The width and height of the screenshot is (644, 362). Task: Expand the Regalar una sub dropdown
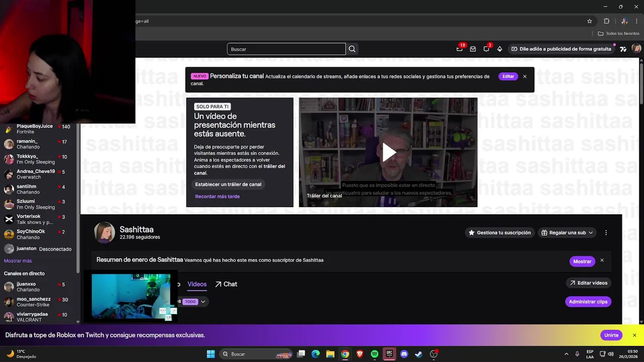click(568, 233)
